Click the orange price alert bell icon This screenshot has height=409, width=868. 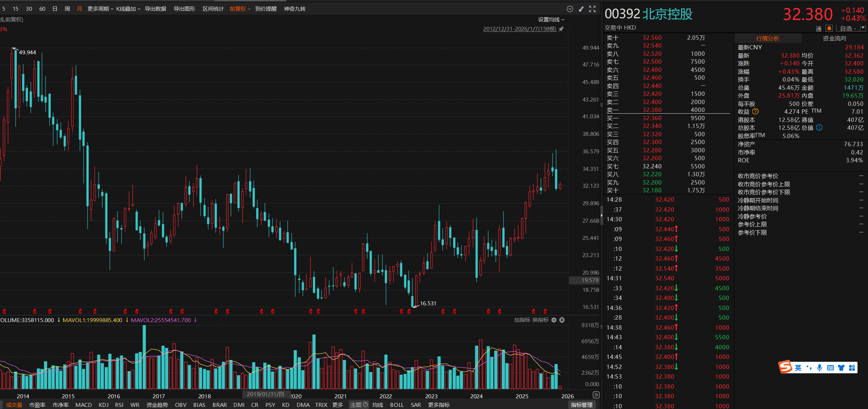(x=829, y=28)
